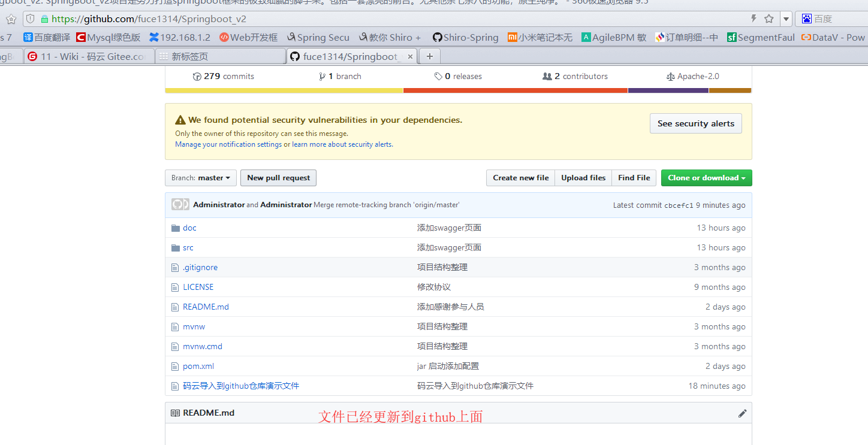Open the 修改协议 commit message for LICENSE
Viewport: 868px width, 445px height.
click(x=434, y=287)
